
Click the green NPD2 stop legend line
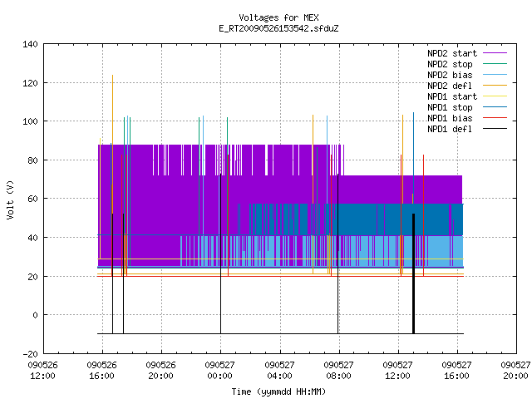tap(495, 64)
